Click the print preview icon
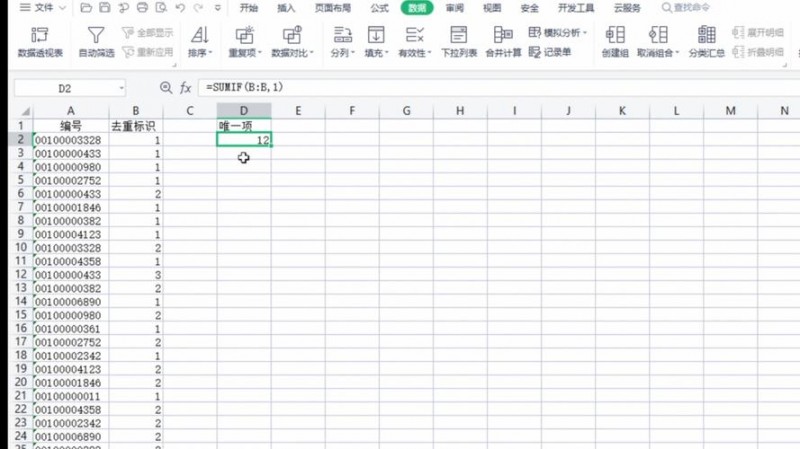Image resolution: width=800 pixels, height=449 pixels. pos(161,8)
